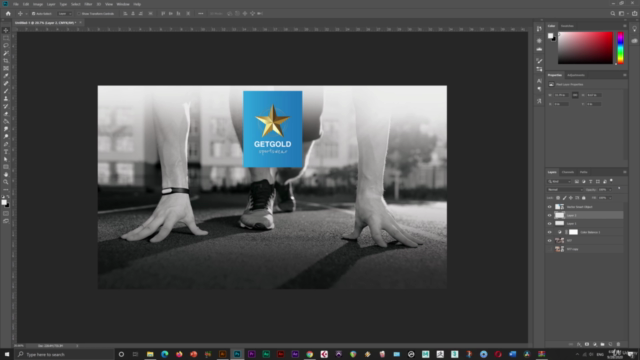Click the delete layer trash button
The height and width of the screenshot is (360, 640).
click(618, 344)
